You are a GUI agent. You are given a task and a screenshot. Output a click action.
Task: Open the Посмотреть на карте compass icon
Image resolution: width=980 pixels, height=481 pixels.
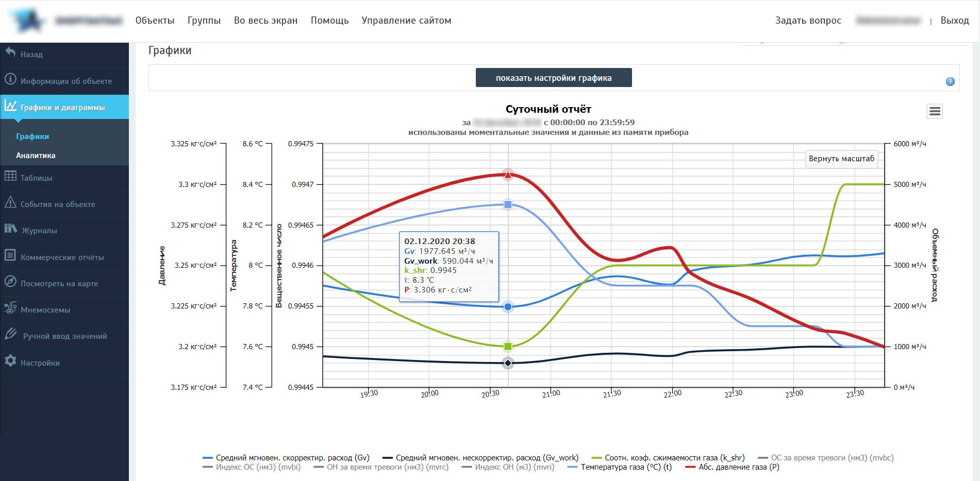[x=10, y=282]
